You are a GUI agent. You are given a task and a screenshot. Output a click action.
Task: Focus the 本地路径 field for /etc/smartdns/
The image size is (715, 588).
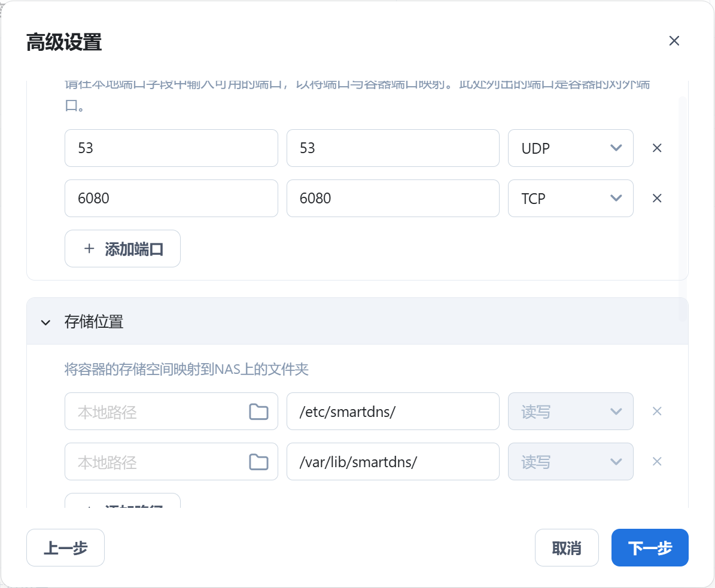[156, 412]
